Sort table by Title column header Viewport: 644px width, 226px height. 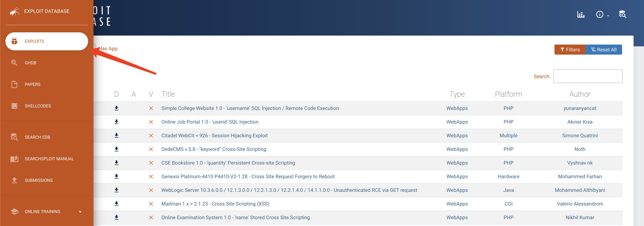tap(168, 94)
